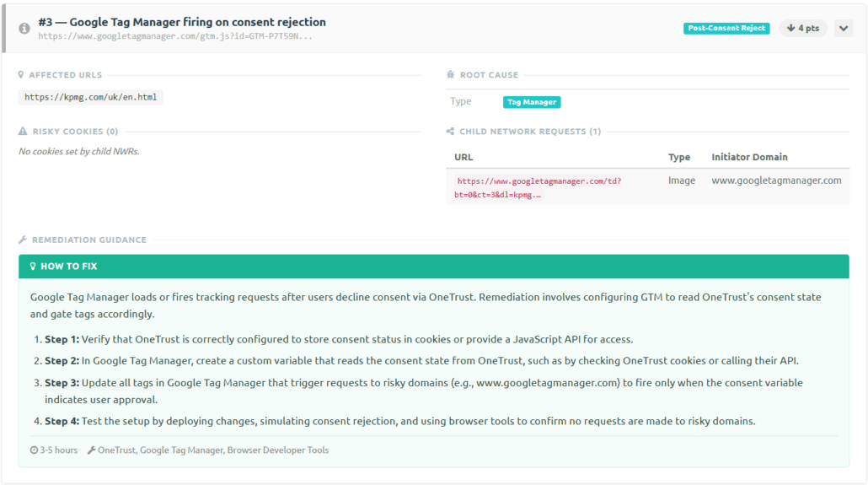Click the wrench icon before OneTrust tools list
This screenshot has width=868, height=485.
(91, 450)
